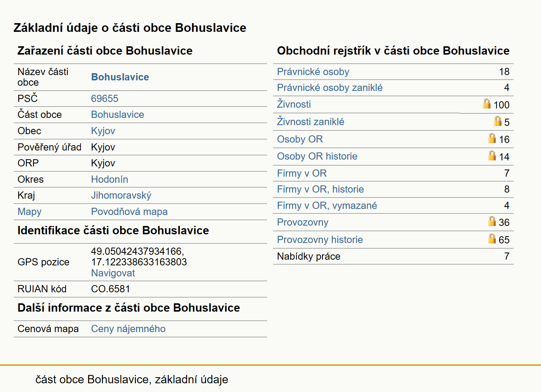
Task: Click the padlock in the Osoby OR row
Action: pos(492,138)
